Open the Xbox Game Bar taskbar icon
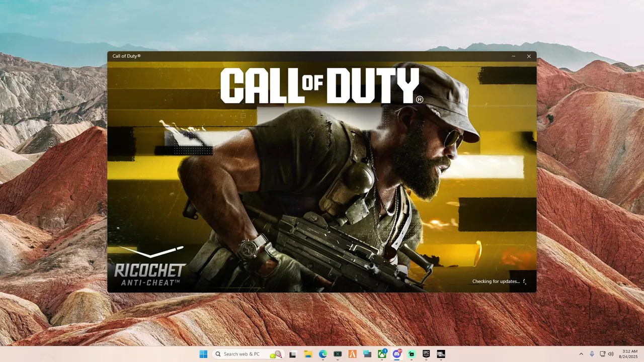This screenshot has height=362, width=644. (338, 354)
